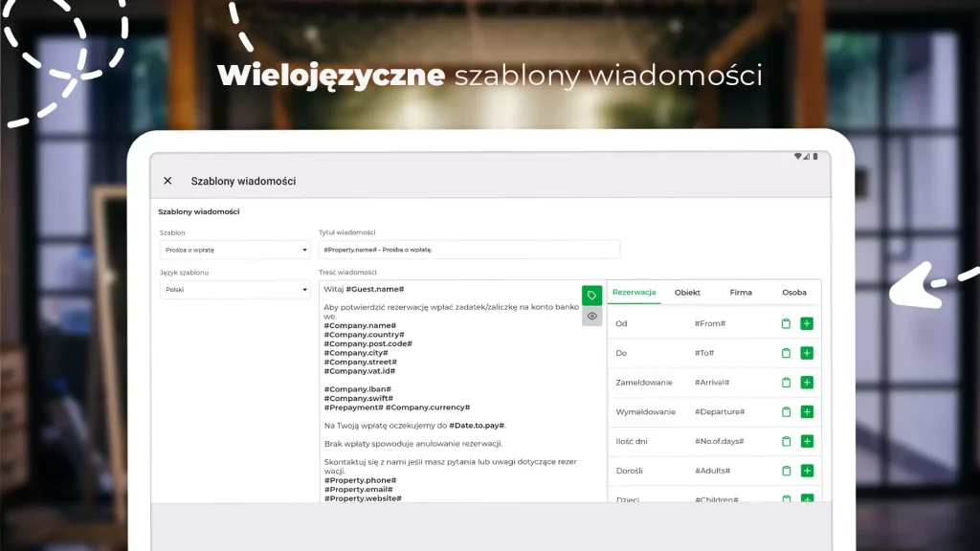This screenshot has height=551, width=980.
Task: Click the Tytuł wiadomości input field
Action: 469,250
